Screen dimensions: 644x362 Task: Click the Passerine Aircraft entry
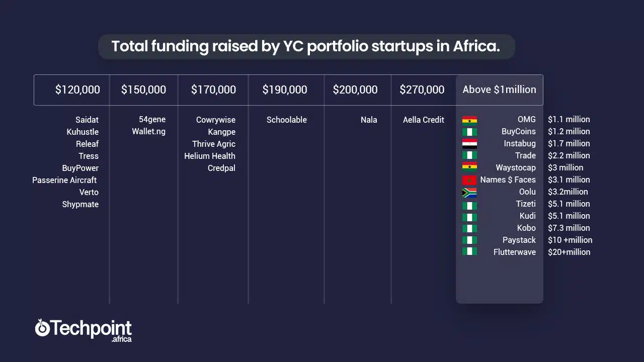click(64, 180)
